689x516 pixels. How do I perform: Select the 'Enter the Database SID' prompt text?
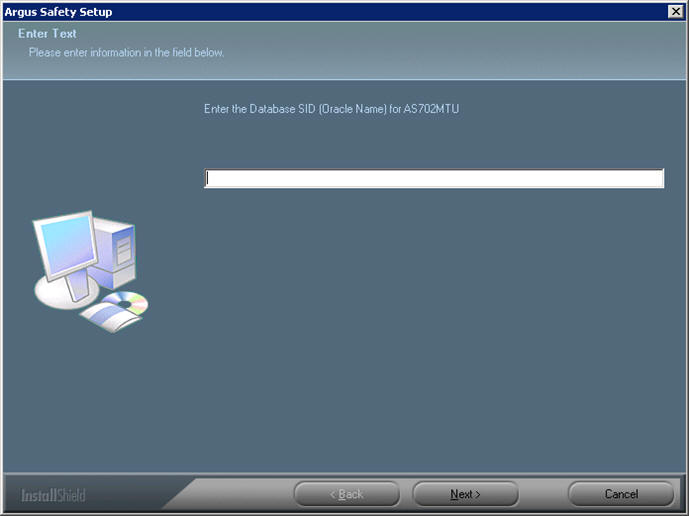[331, 109]
